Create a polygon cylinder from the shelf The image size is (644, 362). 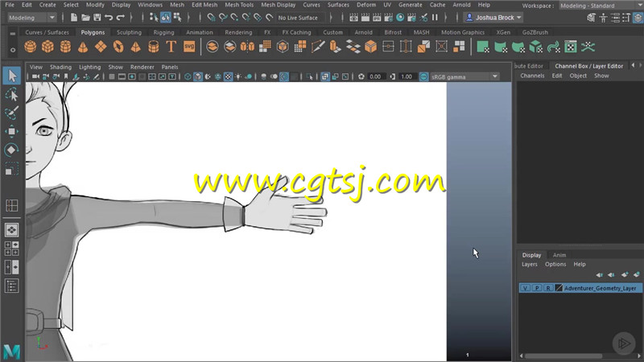pos(65,47)
